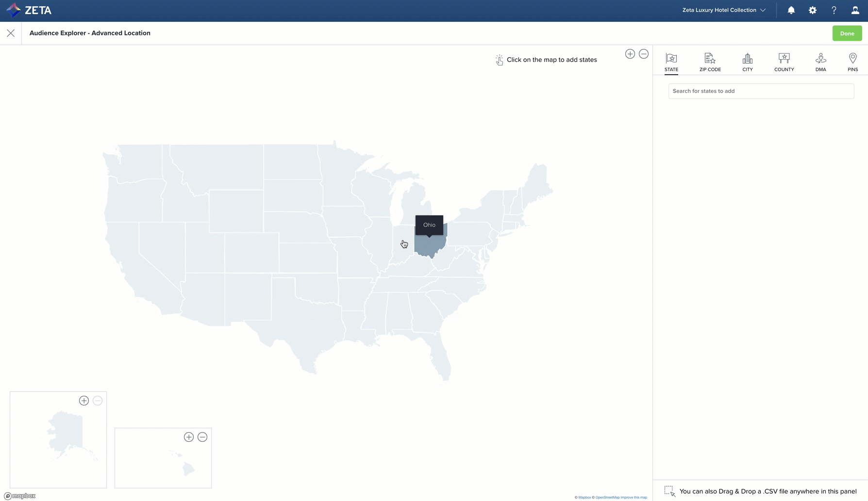Open the user profile icon
This screenshot has height=501, width=868.
(x=855, y=10)
